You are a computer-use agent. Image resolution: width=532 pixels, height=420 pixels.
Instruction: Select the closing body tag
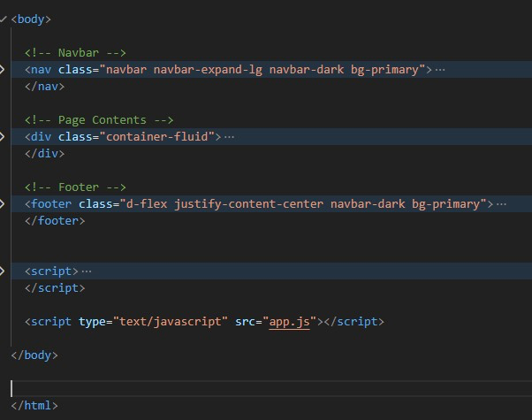click(x=34, y=355)
